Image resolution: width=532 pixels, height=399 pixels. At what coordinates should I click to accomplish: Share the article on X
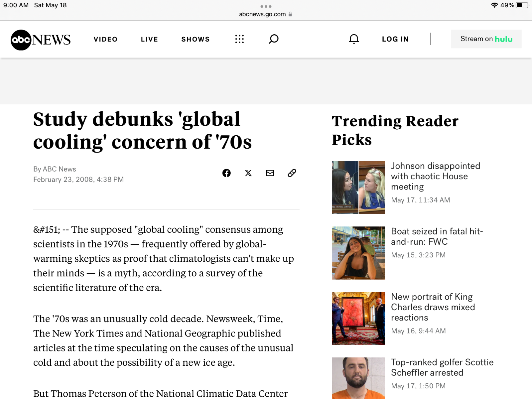pyautogui.click(x=248, y=173)
